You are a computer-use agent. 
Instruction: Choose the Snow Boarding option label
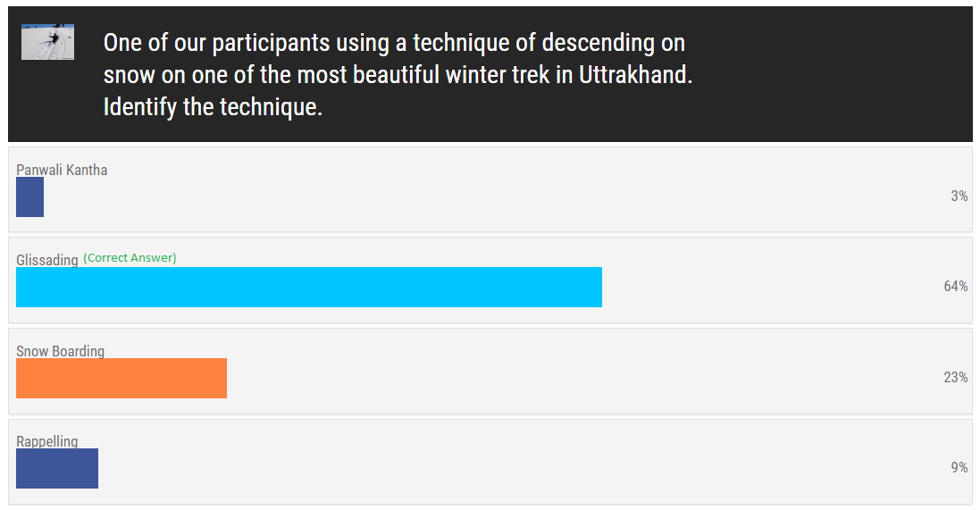point(60,351)
